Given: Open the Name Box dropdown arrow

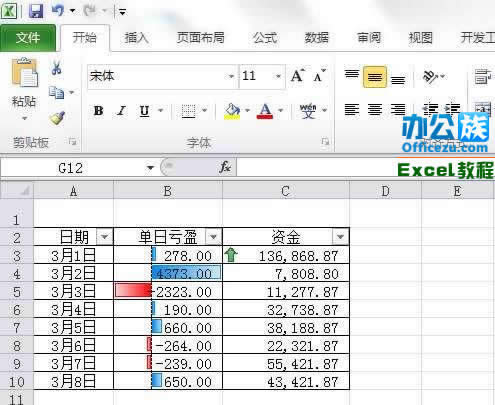Looking at the screenshot, I should click(x=151, y=167).
